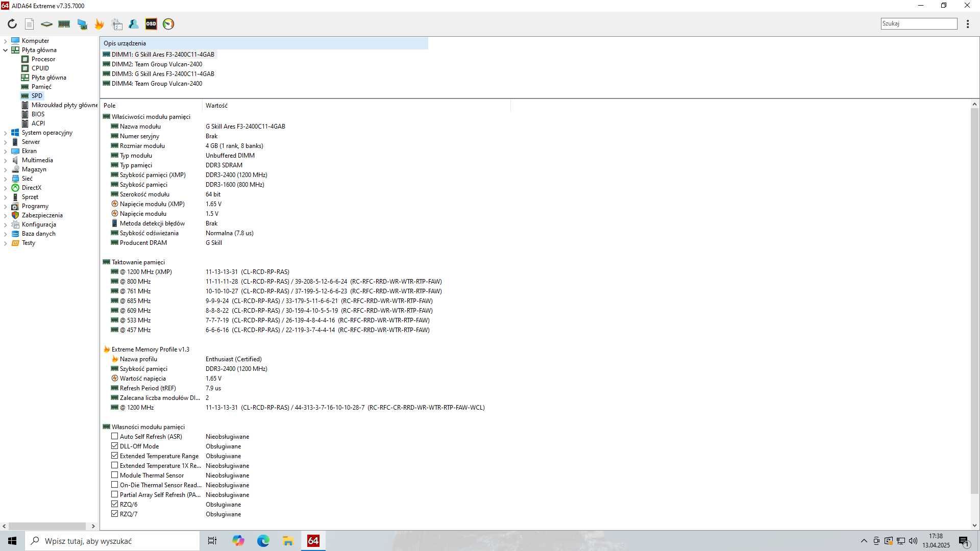Click the gauge SensorPanel toolbar icon
Screen dimensions: 980x551
click(x=168, y=24)
